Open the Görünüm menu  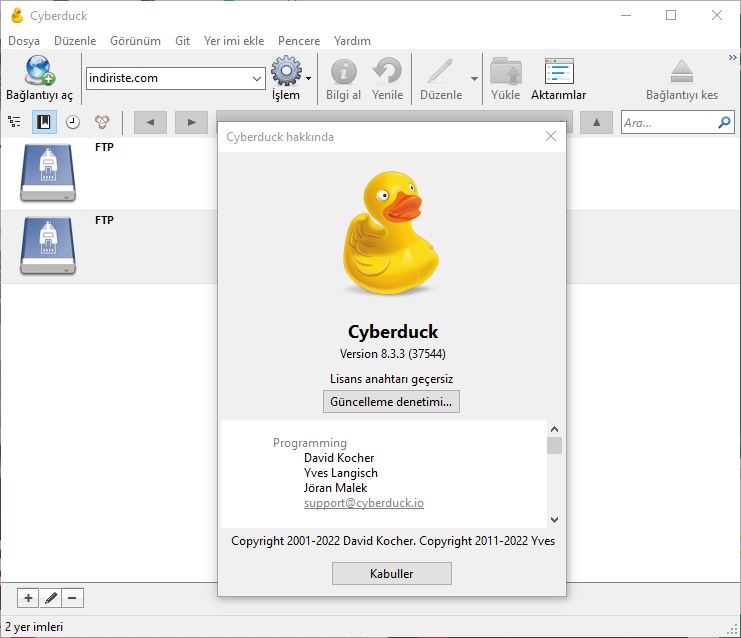point(135,41)
